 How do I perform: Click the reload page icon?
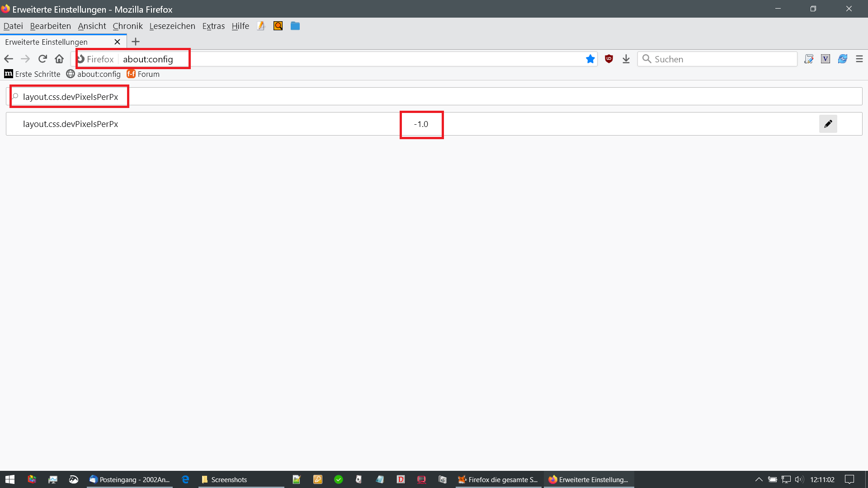point(42,59)
